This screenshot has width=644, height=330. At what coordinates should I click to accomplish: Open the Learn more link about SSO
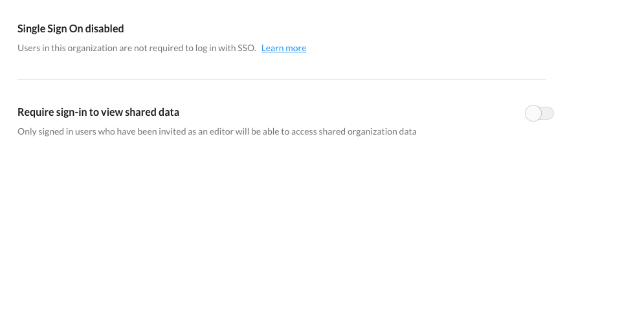pyautogui.click(x=283, y=48)
